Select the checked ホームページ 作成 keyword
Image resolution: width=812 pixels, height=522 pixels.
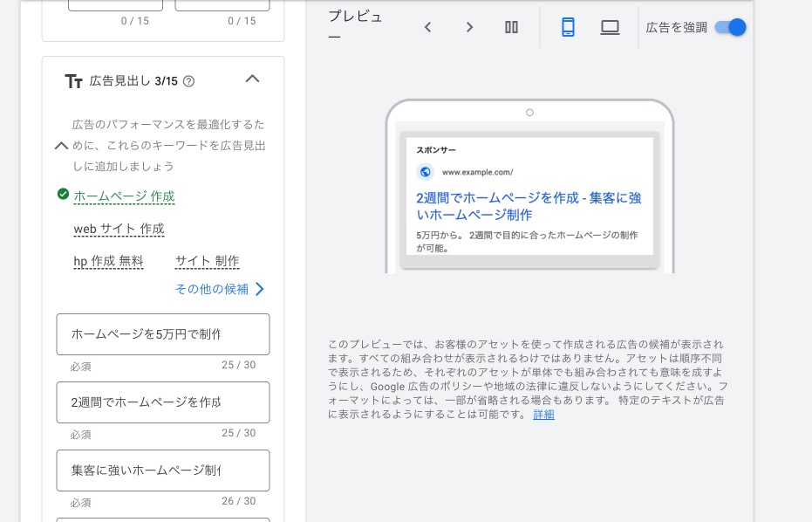(124, 196)
